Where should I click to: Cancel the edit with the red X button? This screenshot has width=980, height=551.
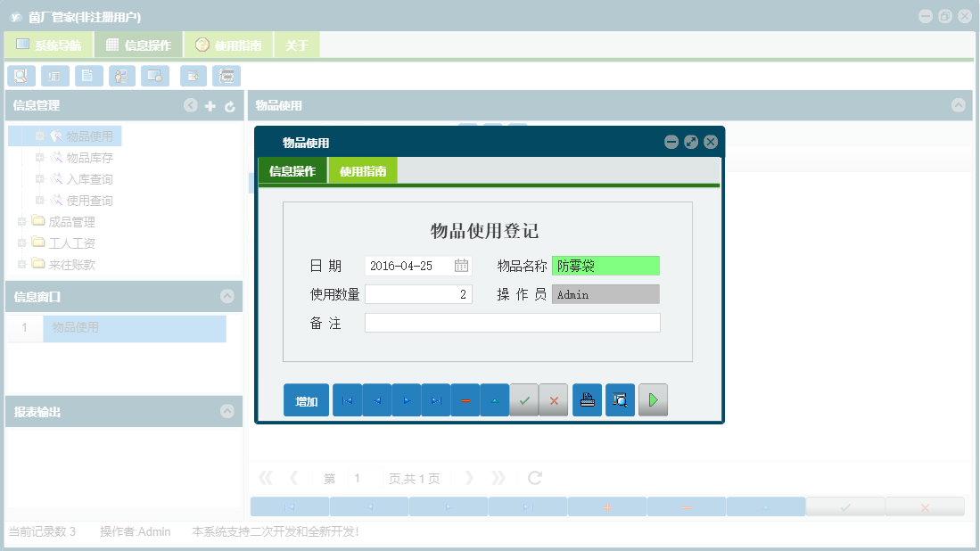pos(554,399)
